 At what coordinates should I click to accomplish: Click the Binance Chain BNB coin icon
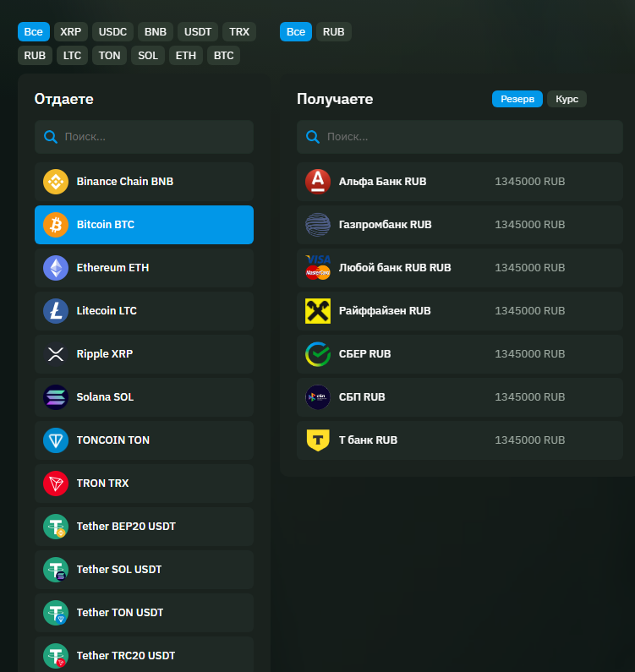click(x=56, y=182)
